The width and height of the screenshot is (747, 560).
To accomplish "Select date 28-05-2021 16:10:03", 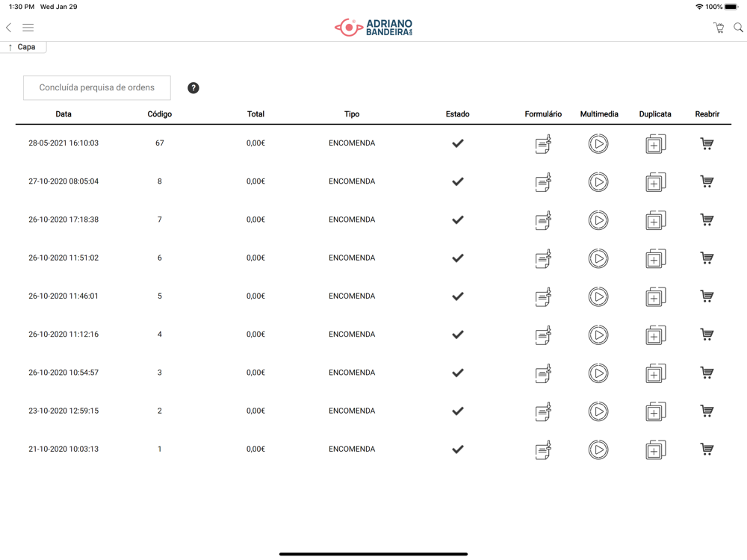I will pyautogui.click(x=63, y=143).
